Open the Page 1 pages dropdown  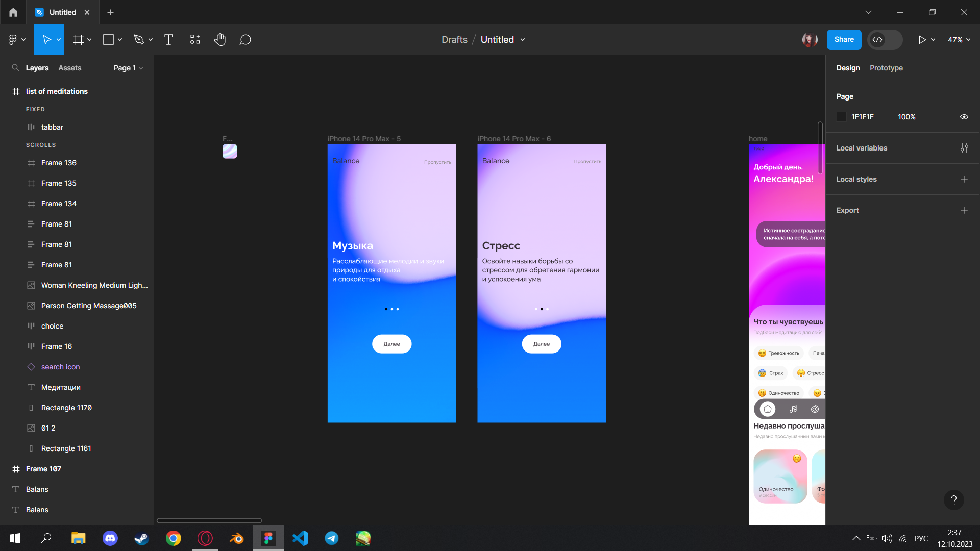click(x=128, y=68)
